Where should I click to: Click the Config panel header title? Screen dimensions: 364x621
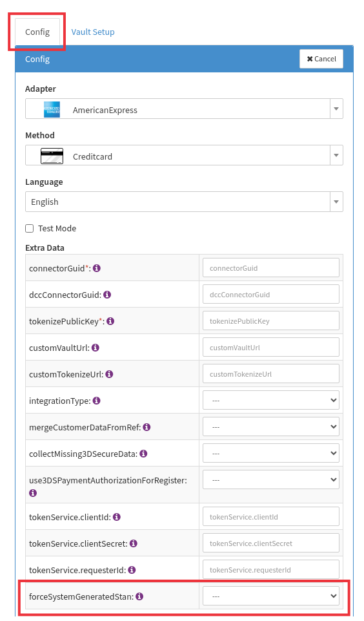coord(37,59)
